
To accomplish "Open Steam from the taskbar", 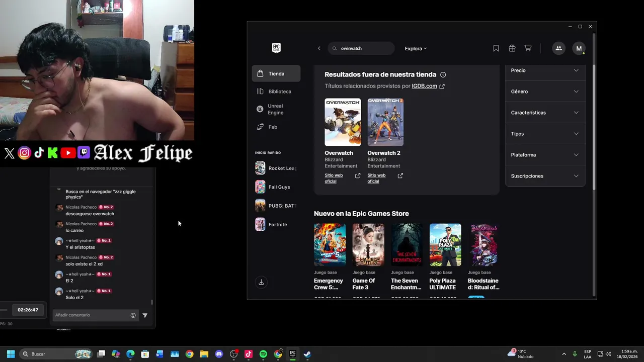I will [x=307, y=354].
